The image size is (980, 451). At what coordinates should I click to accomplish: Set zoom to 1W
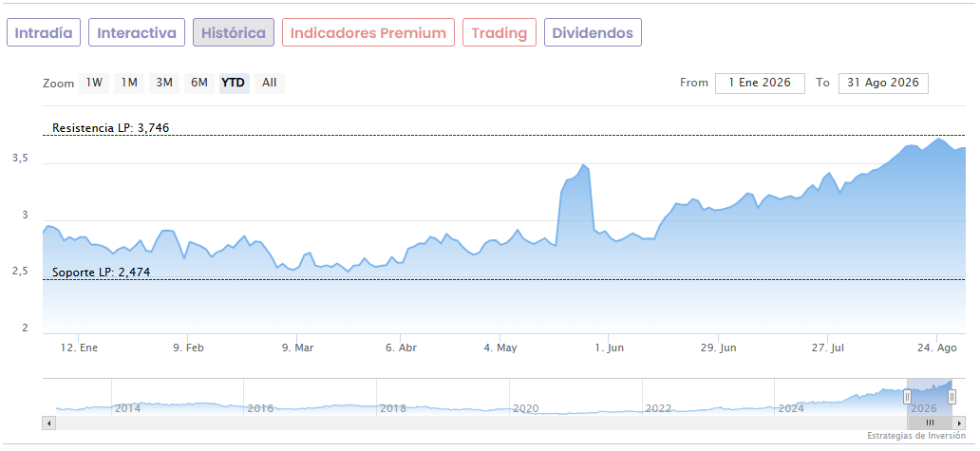click(x=94, y=84)
